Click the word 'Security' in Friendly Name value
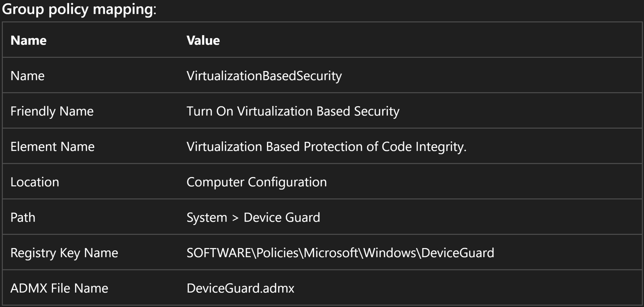644x307 pixels. [x=377, y=111]
